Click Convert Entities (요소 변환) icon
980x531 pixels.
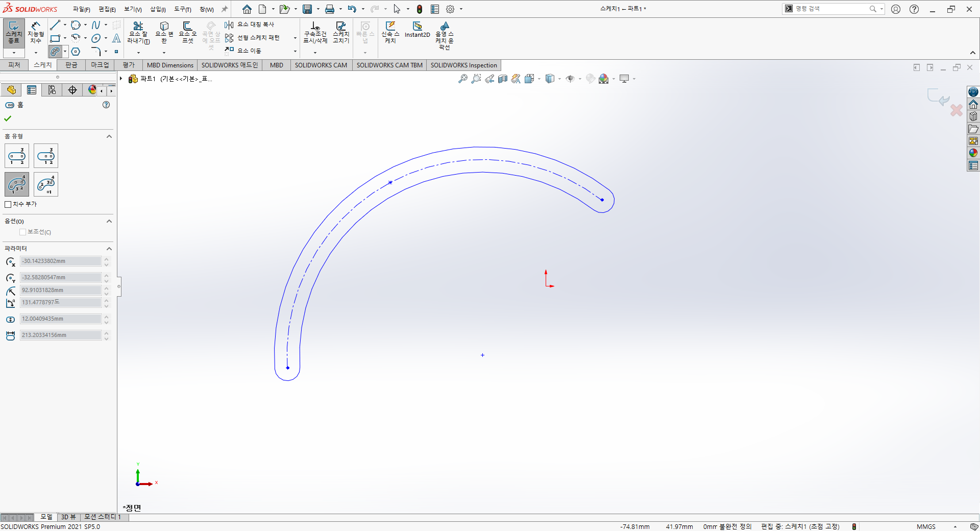tap(164, 33)
